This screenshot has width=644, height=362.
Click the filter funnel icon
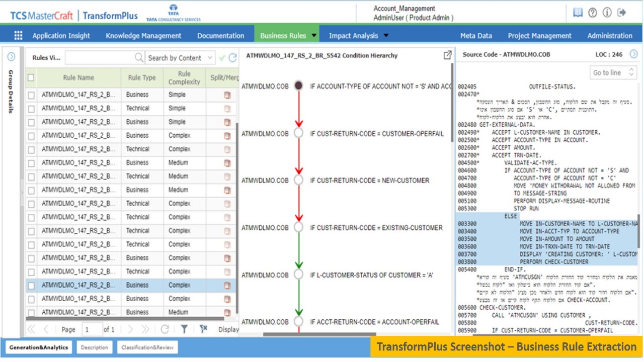pos(185,329)
